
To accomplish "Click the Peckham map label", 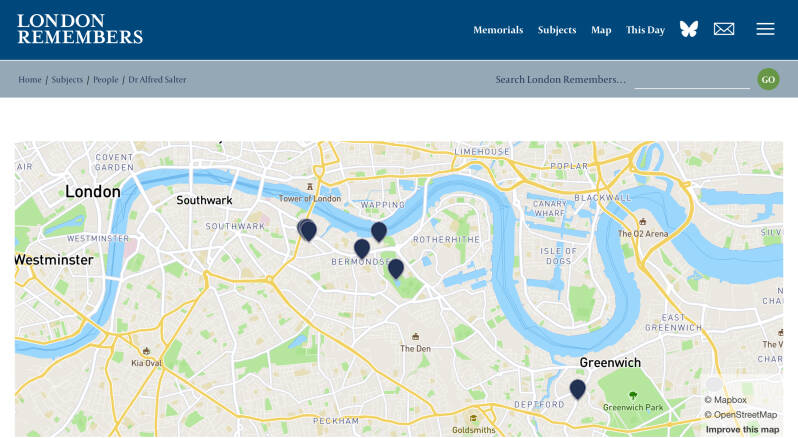I will click(x=336, y=421).
